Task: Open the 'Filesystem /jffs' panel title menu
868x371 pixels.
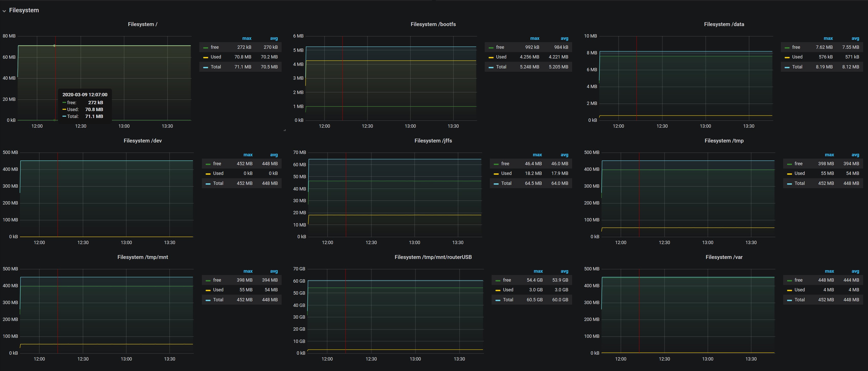Action: [433, 141]
